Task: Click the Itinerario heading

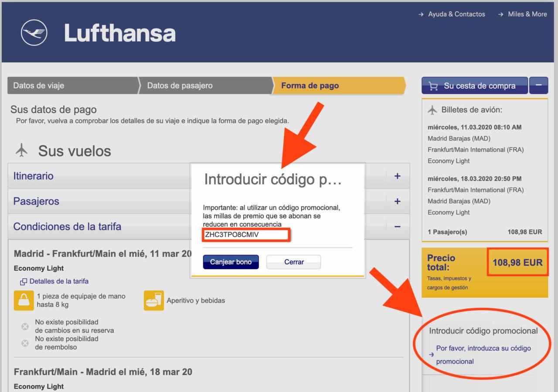Action: 34,176
